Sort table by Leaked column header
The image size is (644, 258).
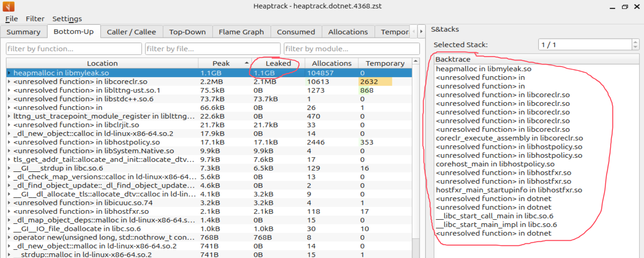tap(278, 63)
